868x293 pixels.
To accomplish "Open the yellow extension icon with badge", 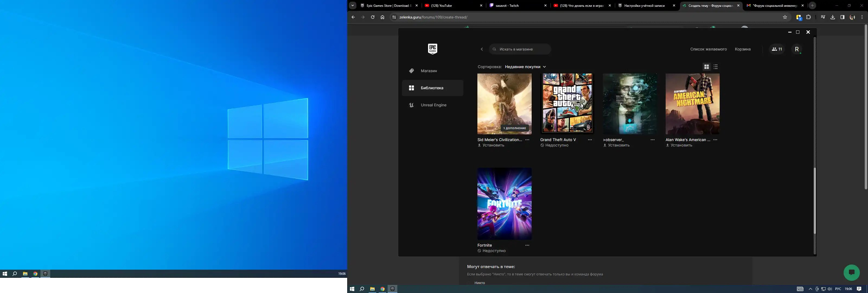I will pos(799,17).
